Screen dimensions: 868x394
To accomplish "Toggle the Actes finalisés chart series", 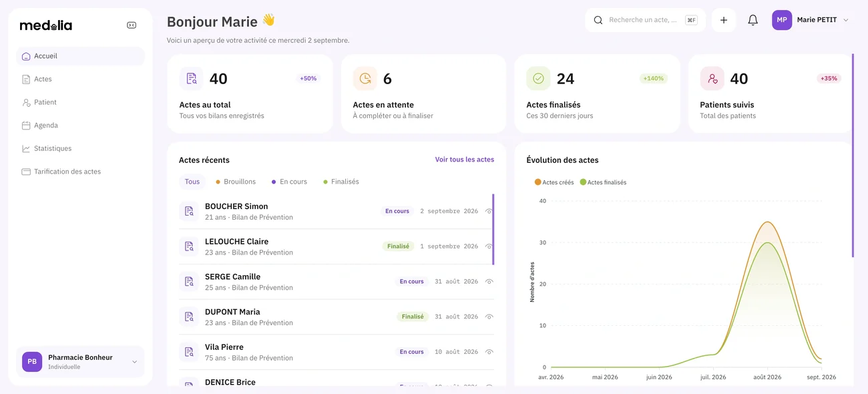I will coord(603,182).
